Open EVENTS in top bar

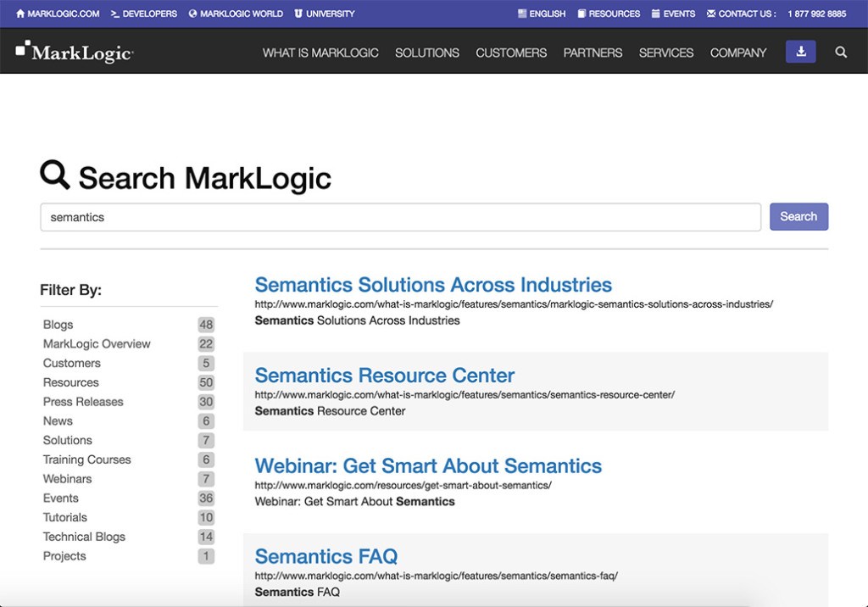673,14
